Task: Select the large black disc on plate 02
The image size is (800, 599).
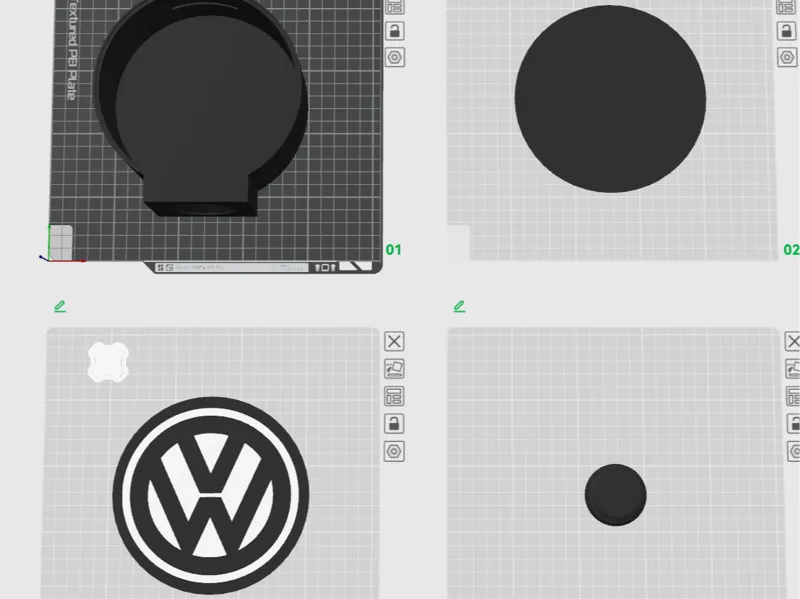Action: pos(610,99)
